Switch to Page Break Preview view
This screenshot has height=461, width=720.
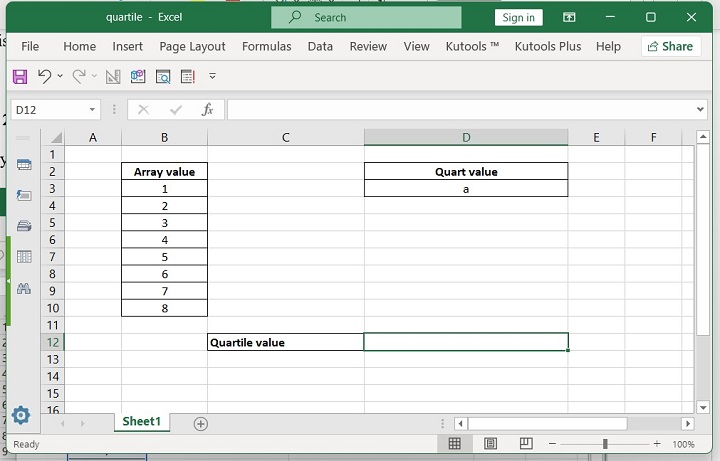click(525, 444)
